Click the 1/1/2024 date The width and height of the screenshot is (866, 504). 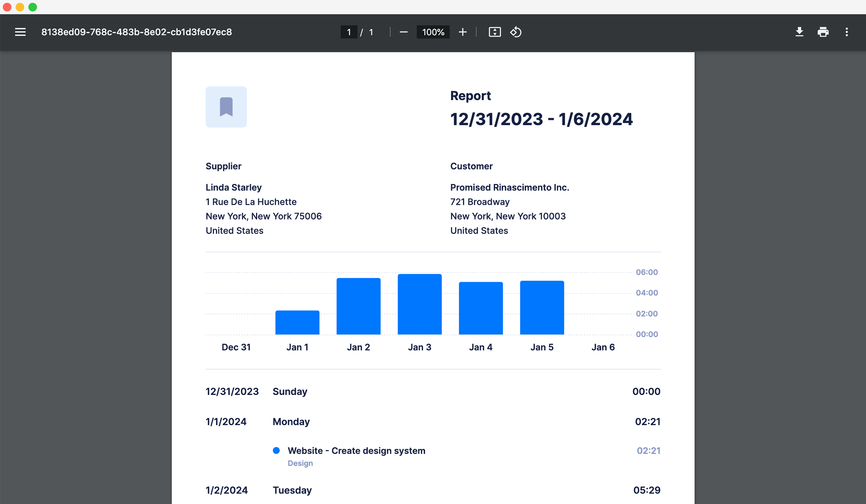tap(226, 422)
